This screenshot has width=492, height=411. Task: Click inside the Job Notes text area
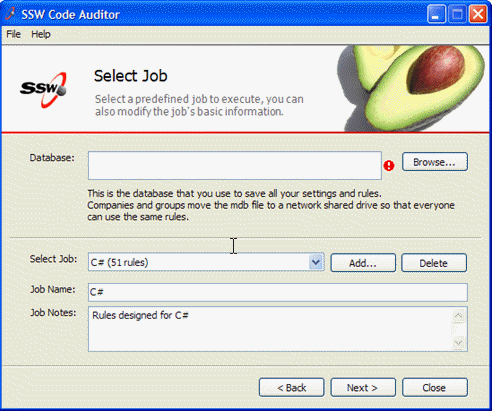click(x=270, y=329)
